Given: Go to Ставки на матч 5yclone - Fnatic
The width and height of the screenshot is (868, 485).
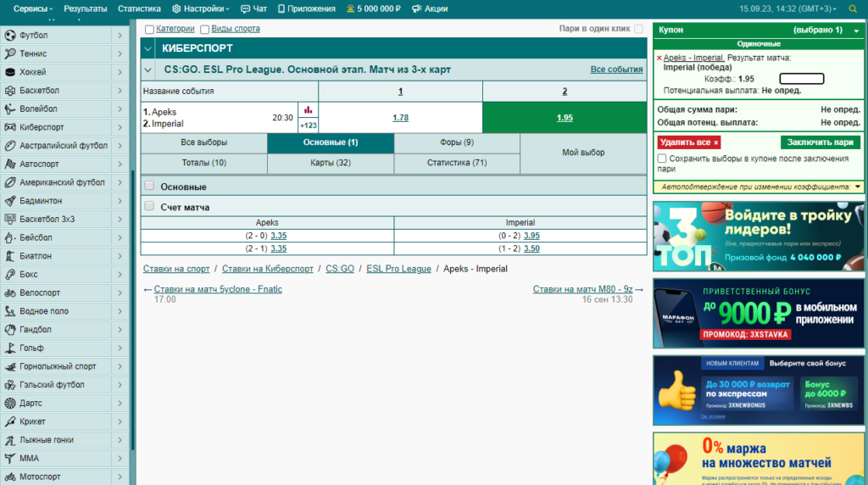Looking at the screenshot, I should coord(218,289).
